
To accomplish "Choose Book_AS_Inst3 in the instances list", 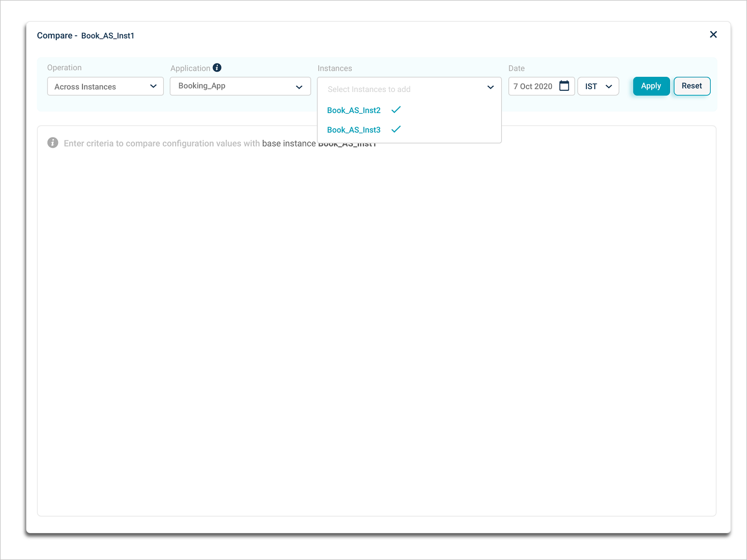I will tap(353, 130).
